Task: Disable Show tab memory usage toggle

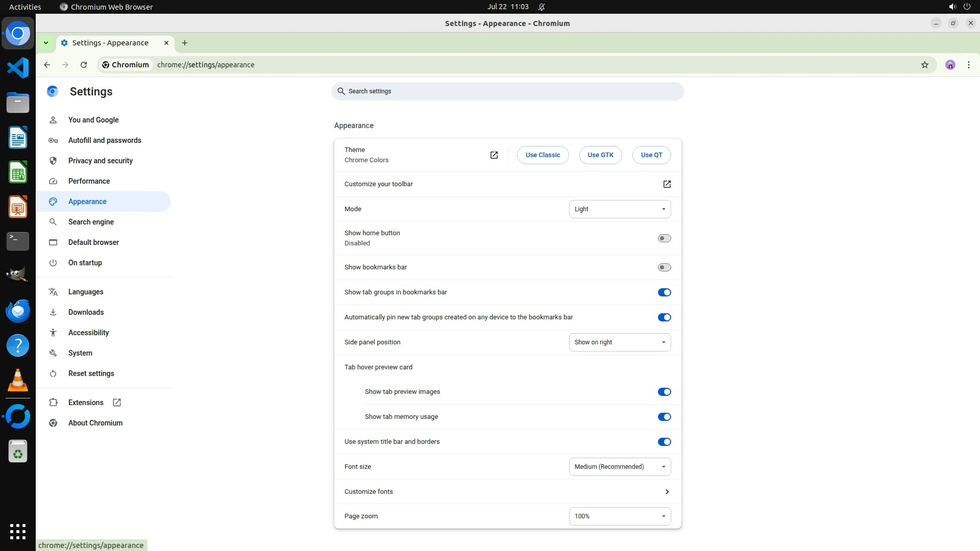Action: point(664,417)
